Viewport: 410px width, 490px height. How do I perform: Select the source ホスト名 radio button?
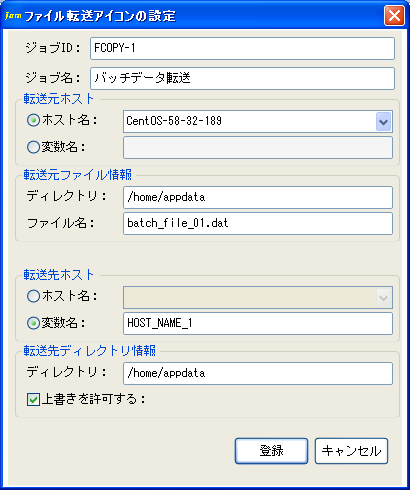pyautogui.click(x=33, y=120)
